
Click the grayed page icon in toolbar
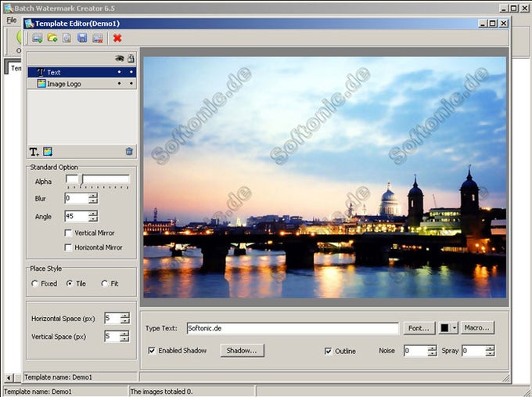66,38
